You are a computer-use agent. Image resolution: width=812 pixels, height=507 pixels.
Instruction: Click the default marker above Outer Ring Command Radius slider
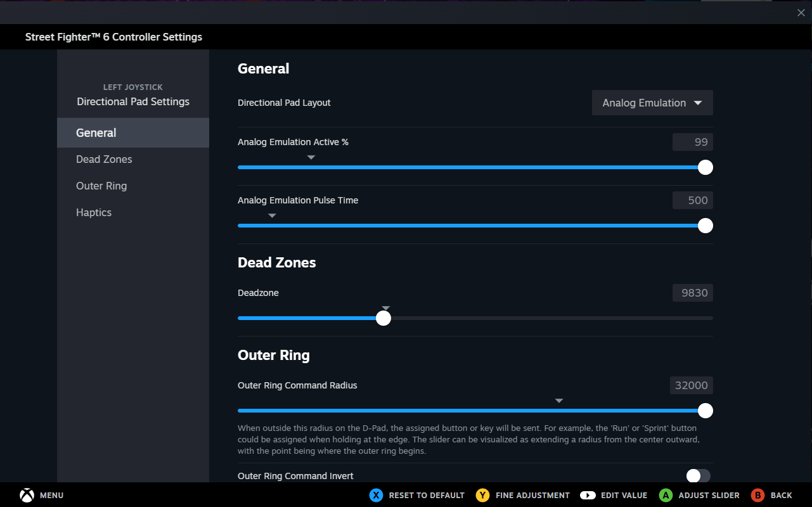coord(559,401)
